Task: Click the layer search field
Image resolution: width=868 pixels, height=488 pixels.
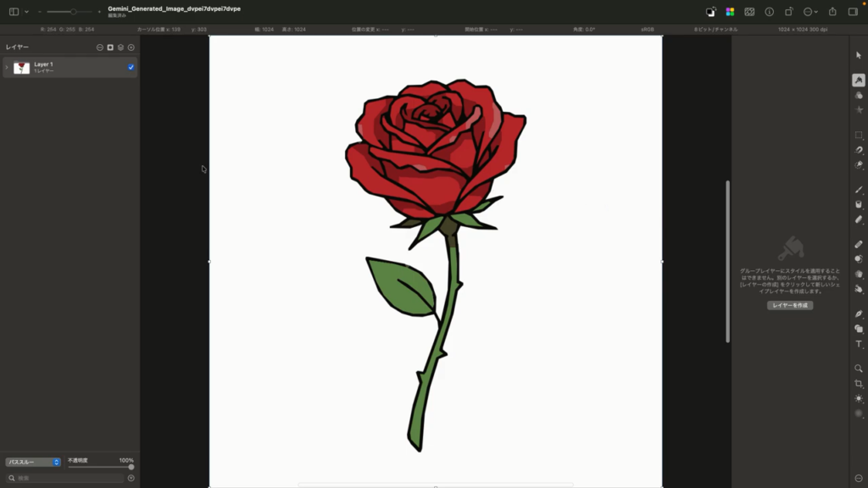Action: click(x=66, y=479)
